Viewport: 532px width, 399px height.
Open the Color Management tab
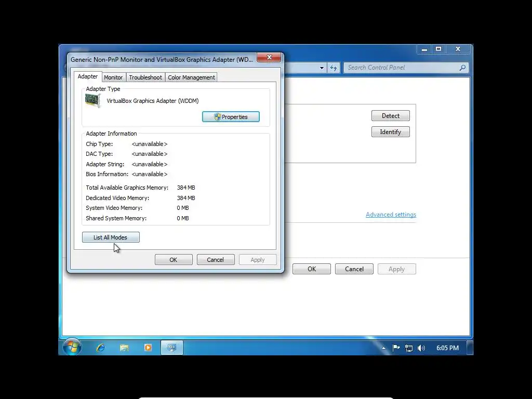pos(191,77)
